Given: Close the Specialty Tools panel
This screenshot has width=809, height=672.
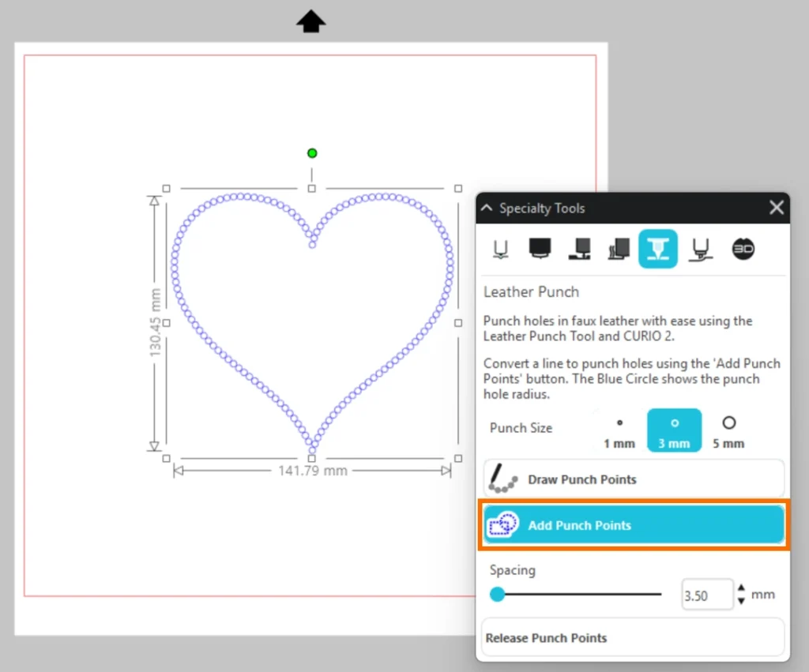Looking at the screenshot, I should (x=777, y=208).
